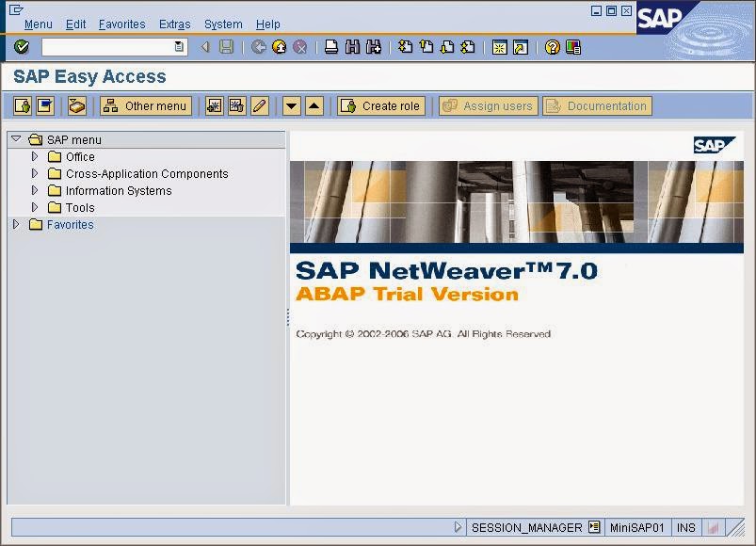
Task: Click the Save diskette icon
Action: (226, 47)
